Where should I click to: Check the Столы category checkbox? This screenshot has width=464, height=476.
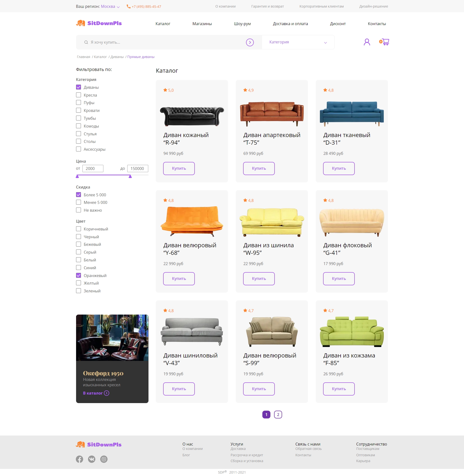79,141
